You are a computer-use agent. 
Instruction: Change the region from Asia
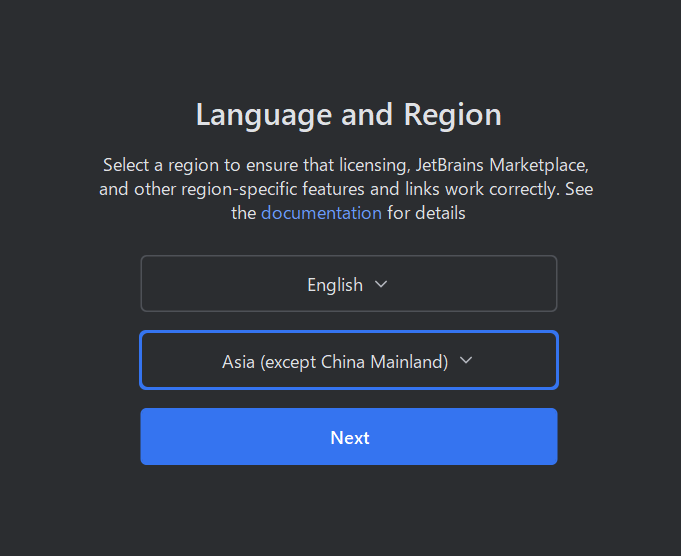point(349,360)
